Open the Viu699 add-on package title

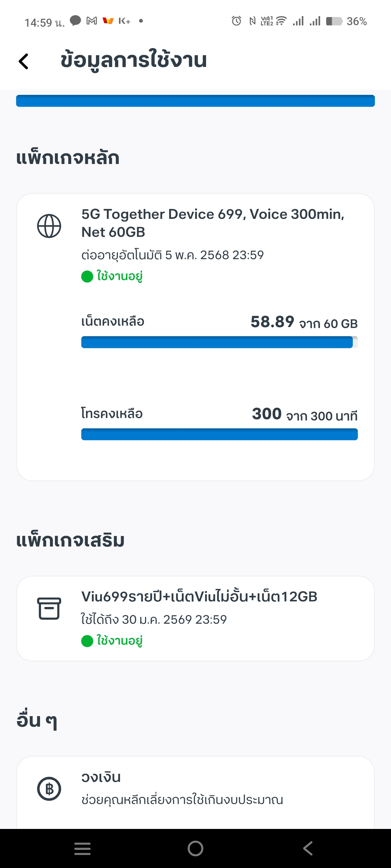199,597
